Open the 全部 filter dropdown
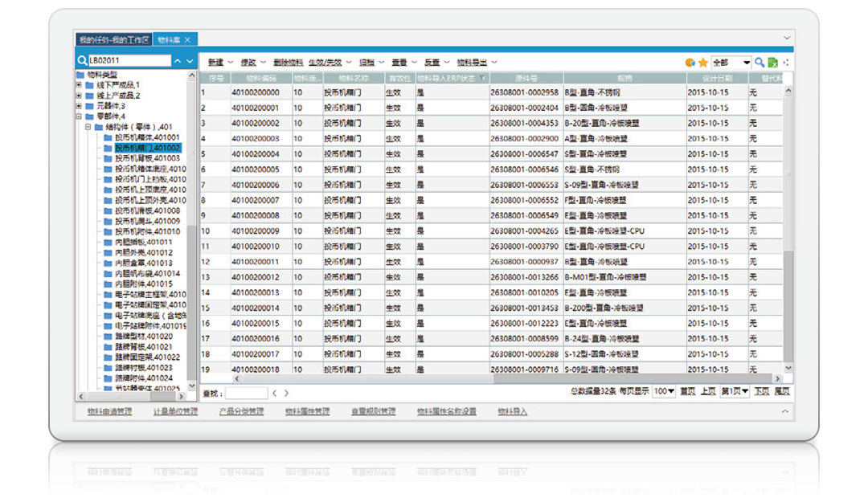Screen dimensions: 868x498 (746, 63)
